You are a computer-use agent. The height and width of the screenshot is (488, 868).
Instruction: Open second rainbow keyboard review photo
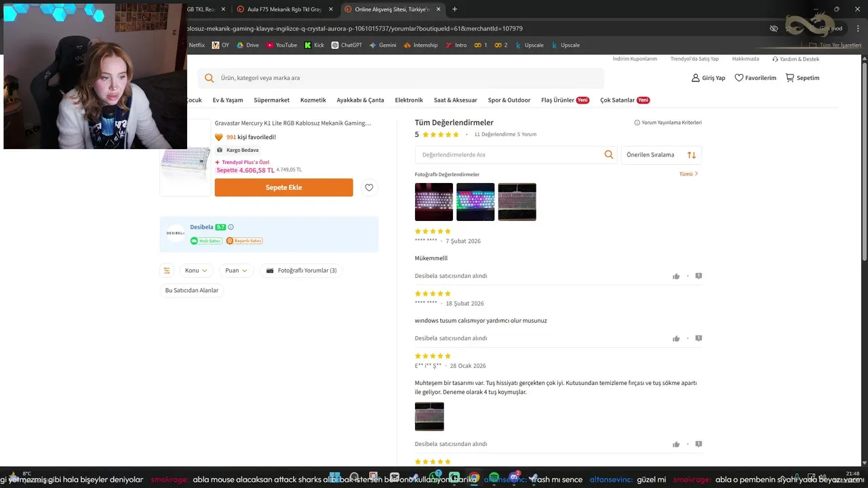pos(475,202)
